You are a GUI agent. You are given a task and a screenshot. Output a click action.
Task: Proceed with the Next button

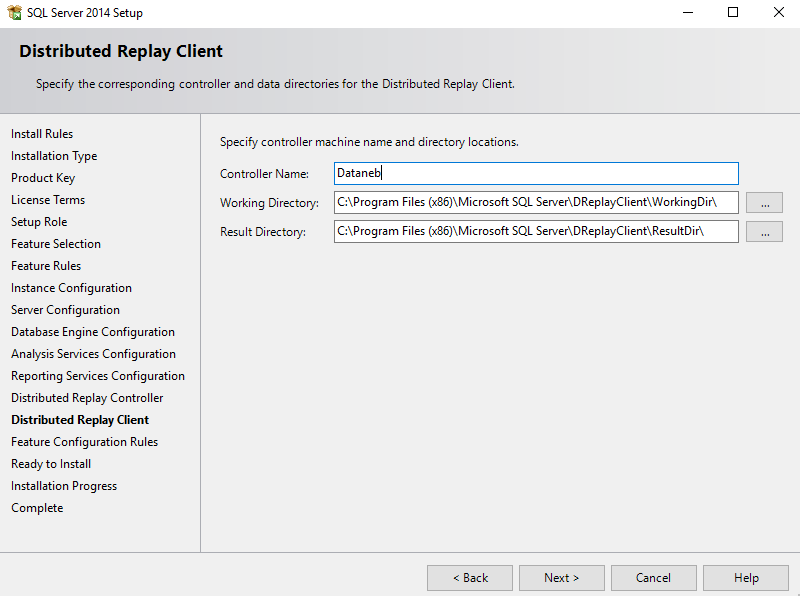[x=562, y=578]
